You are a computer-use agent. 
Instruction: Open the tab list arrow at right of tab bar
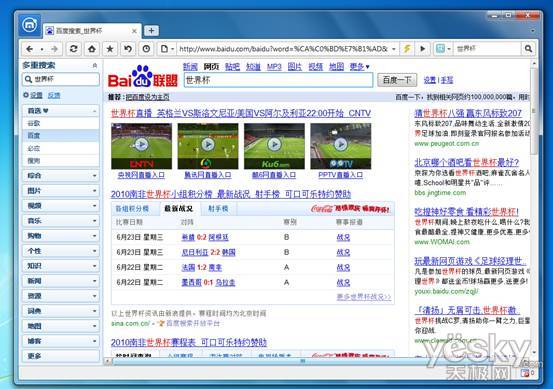[533, 31]
